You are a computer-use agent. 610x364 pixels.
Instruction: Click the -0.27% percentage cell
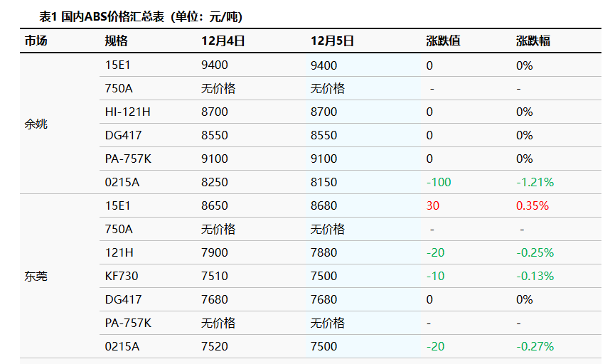[535, 346]
